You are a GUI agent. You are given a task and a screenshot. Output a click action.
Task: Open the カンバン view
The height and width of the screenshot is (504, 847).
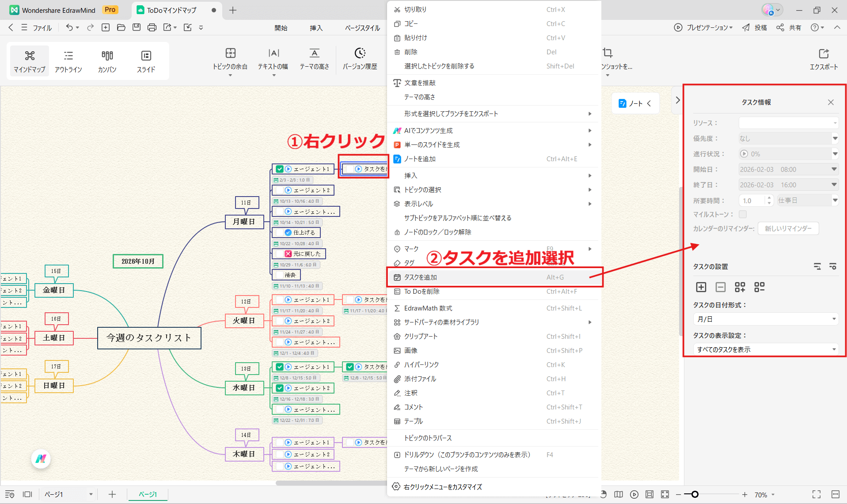[x=106, y=61]
